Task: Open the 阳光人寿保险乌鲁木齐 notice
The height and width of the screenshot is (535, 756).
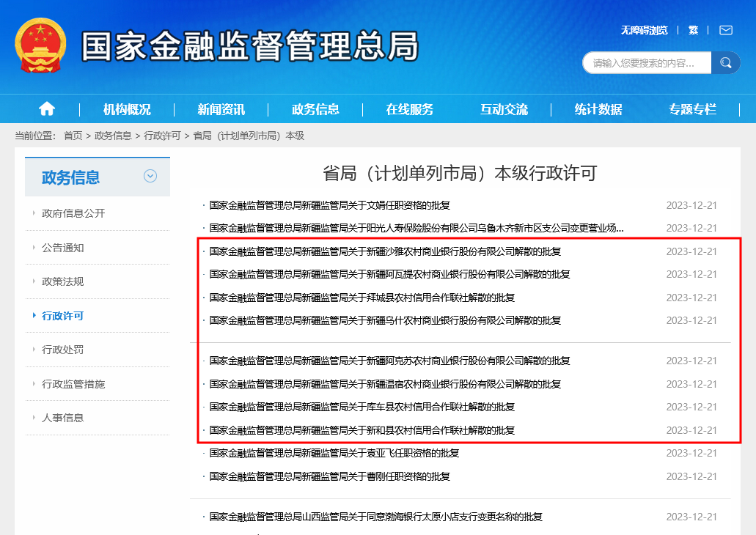Action: pos(416,228)
